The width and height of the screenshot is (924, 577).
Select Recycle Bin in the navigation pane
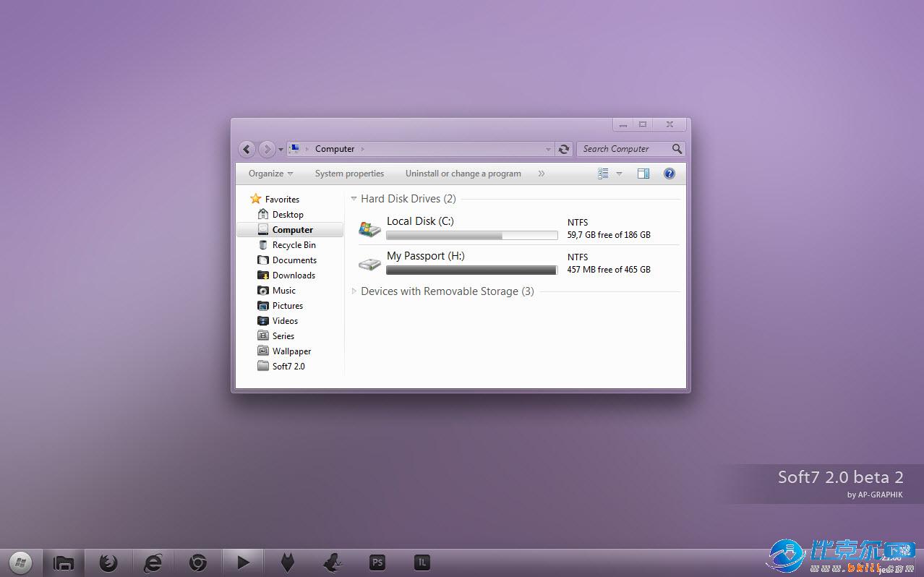point(294,245)
